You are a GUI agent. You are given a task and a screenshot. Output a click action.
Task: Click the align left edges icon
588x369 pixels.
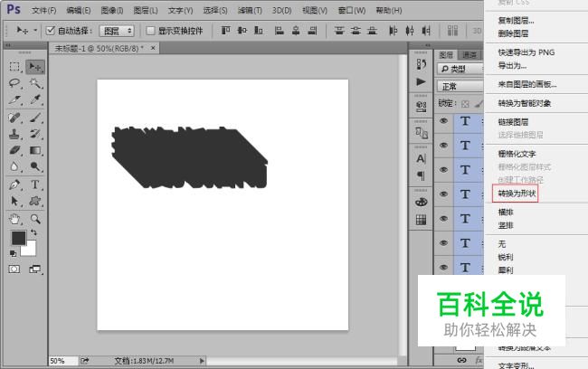click(279, 31)
